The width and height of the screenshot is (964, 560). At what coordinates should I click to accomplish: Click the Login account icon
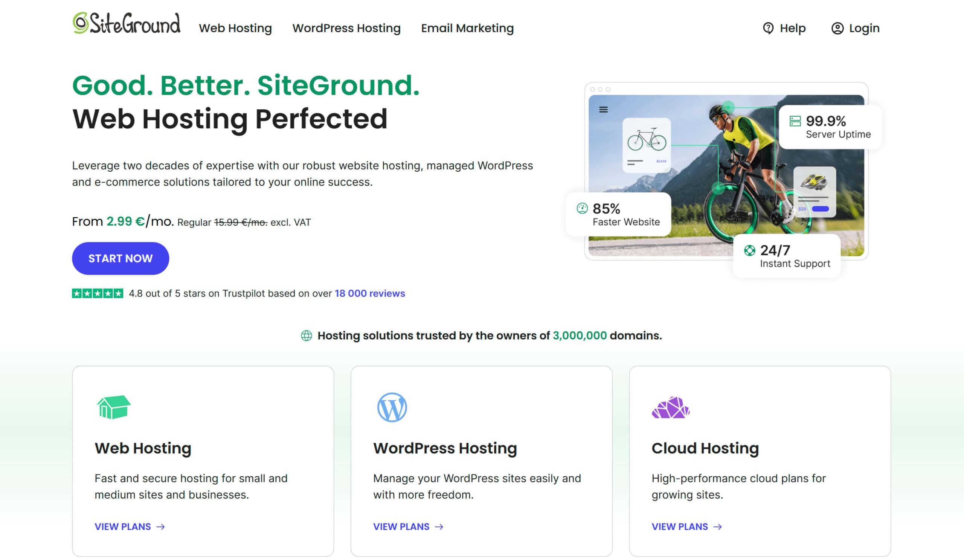[x=837, y=27]
